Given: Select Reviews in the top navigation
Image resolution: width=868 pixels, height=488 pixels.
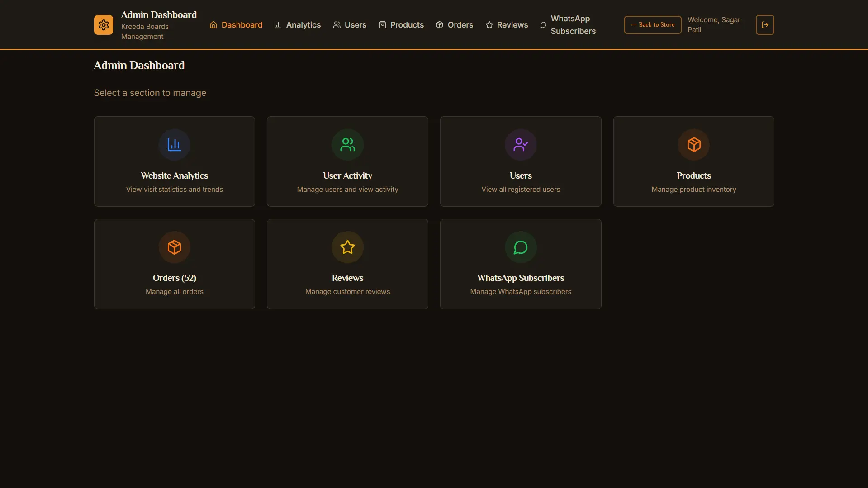Looking at the screenshot, I should pos(512,25).
